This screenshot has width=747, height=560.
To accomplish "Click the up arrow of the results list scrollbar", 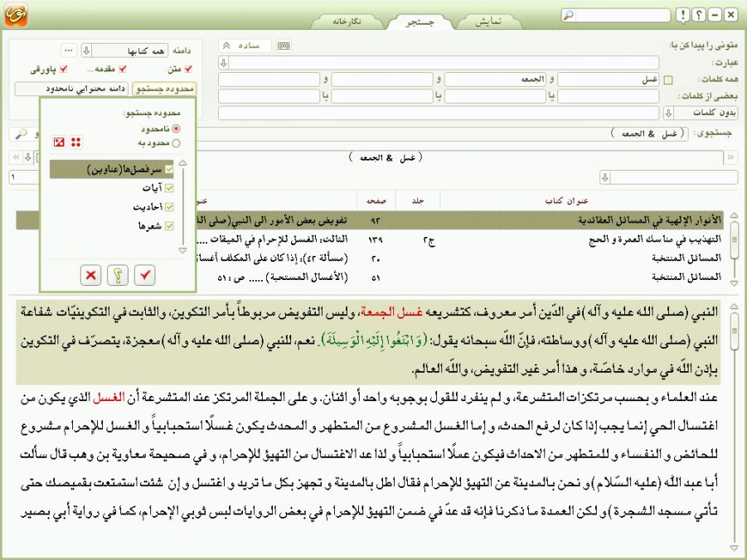I will (x=734, y=215).
